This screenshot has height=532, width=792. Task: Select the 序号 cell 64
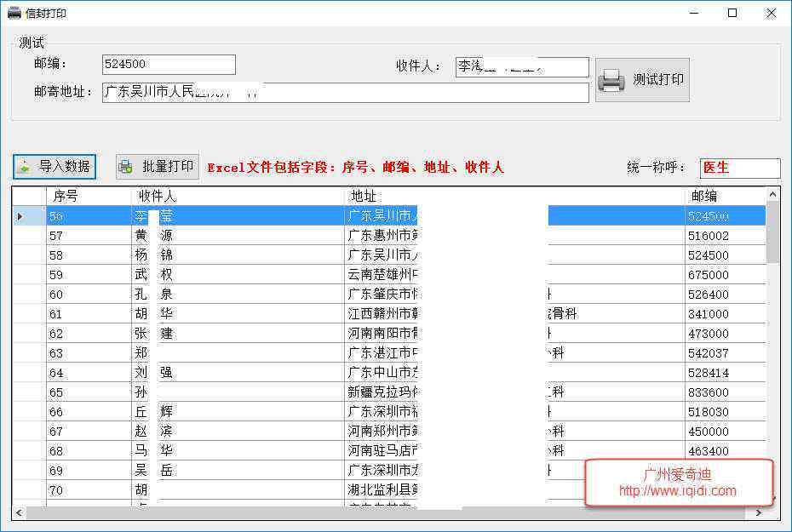pyautogui.click(x=89, y=373)
